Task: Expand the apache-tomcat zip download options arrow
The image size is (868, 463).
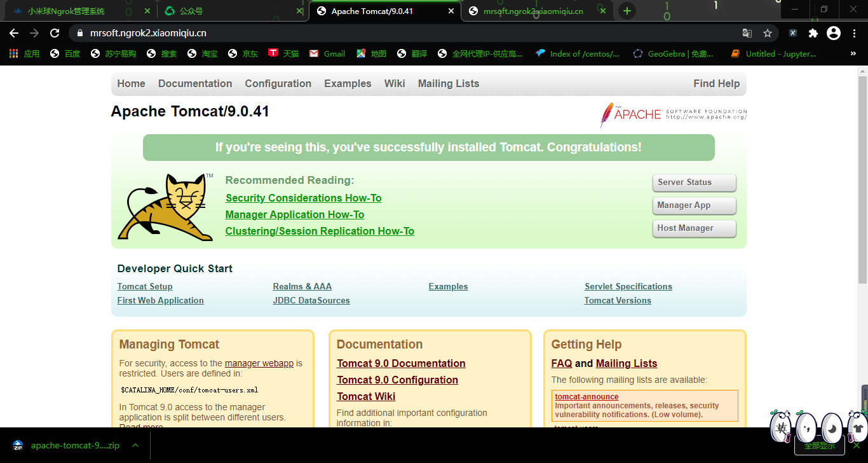Action: [135, 445]
